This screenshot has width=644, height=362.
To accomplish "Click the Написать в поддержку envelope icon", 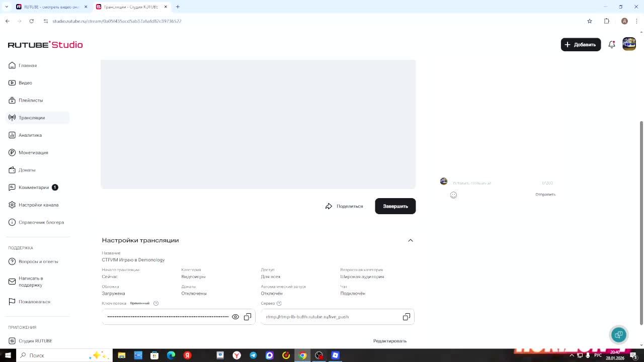I will (12, 282).
